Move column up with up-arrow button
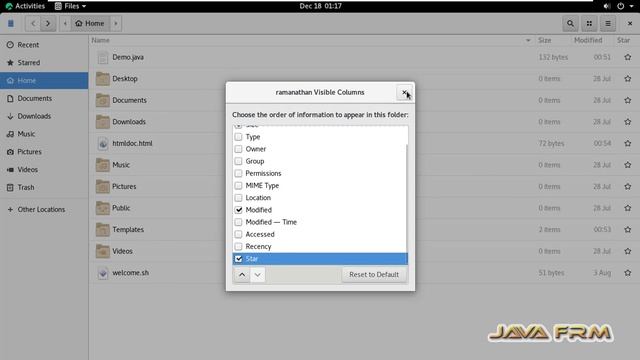The width and height of the screenshot is (640, 360). [242, 275]
